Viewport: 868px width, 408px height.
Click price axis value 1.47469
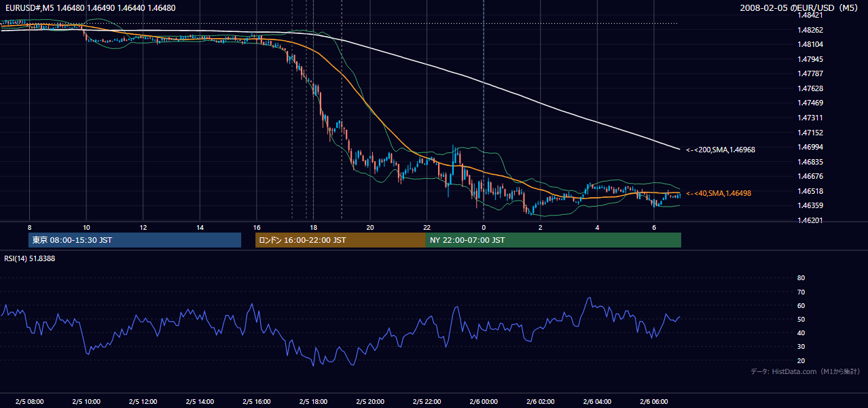click(810, 103)
